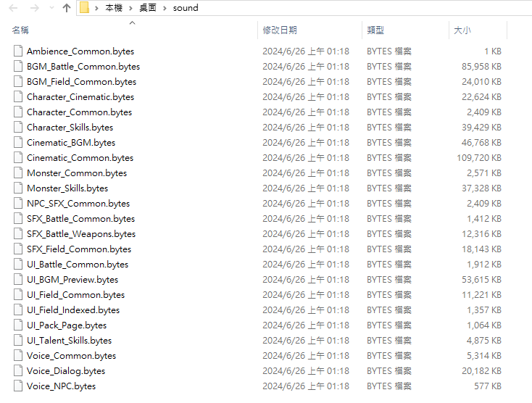532x403 pixels.
Task: Select the UI_Field_Common.bytes file icon
Action: point(18,294)
